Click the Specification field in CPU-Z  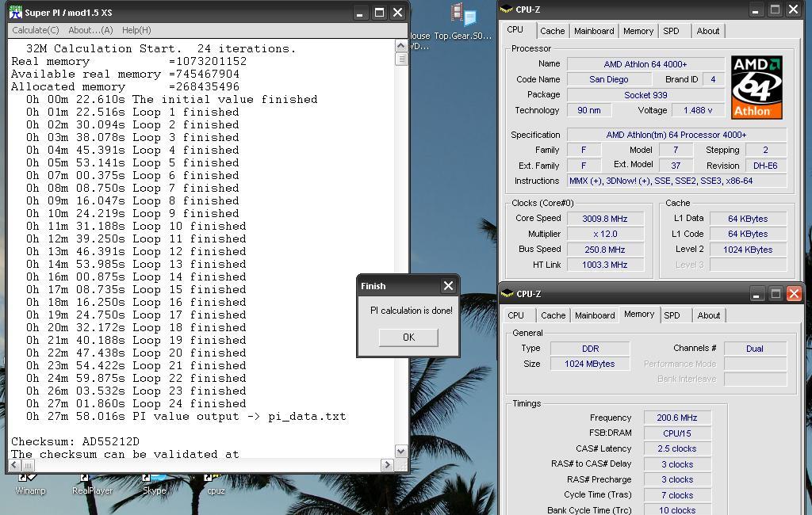(677, 135)
